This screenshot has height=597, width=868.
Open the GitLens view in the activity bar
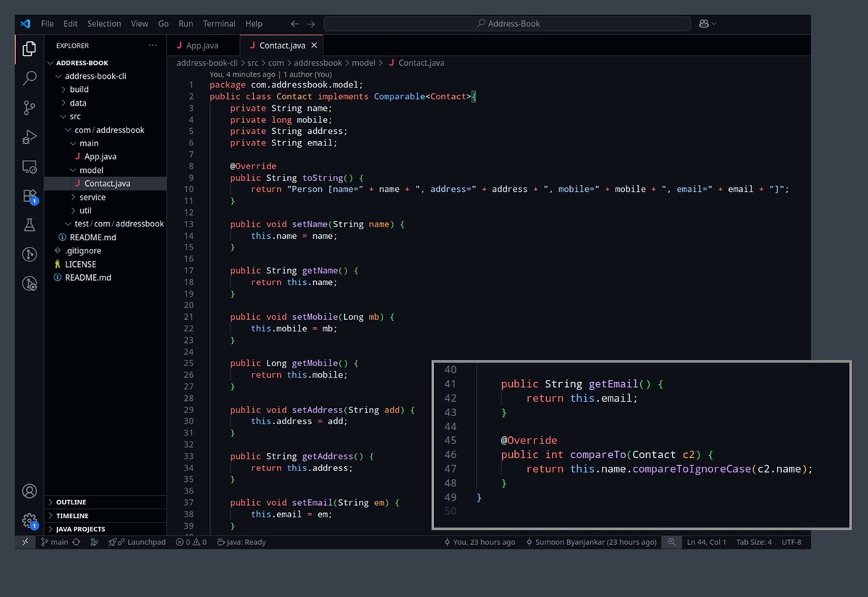(29, 254)
